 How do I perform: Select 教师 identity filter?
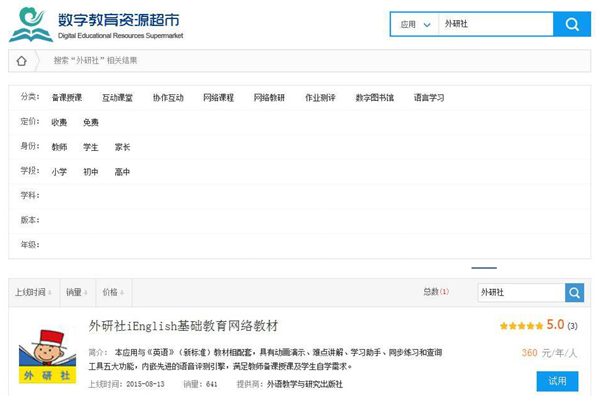coord(59,147)
